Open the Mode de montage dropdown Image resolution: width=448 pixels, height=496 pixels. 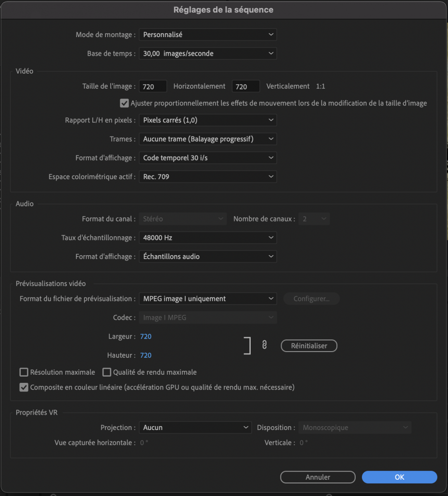(x=208, y=35)
